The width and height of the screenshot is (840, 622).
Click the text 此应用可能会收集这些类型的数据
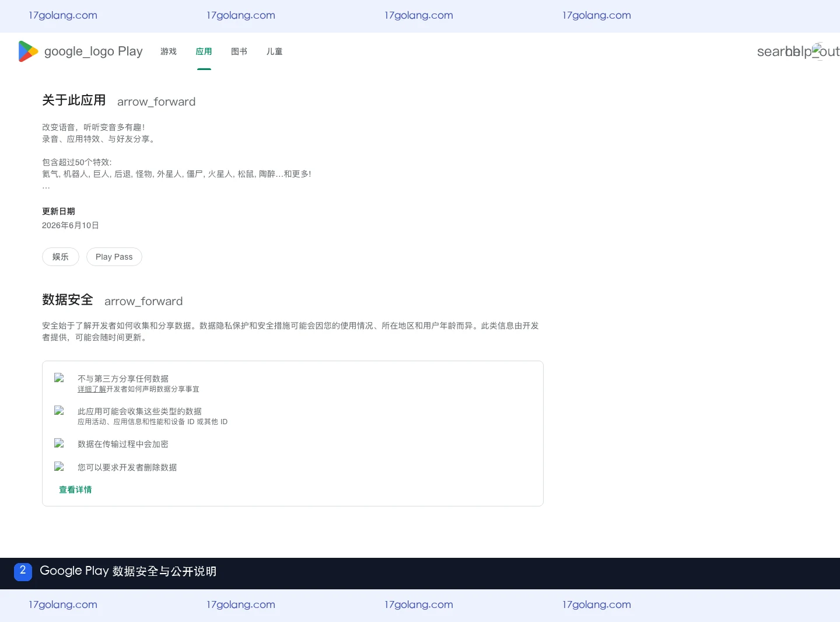pyautogui.click(x=140, y=411)
